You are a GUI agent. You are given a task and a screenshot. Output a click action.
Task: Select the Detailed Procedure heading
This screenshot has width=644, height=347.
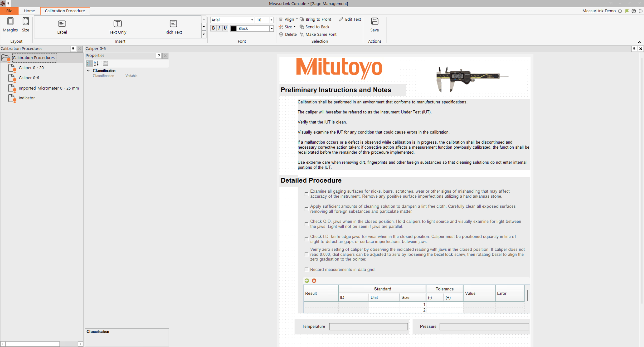(311, 180)
